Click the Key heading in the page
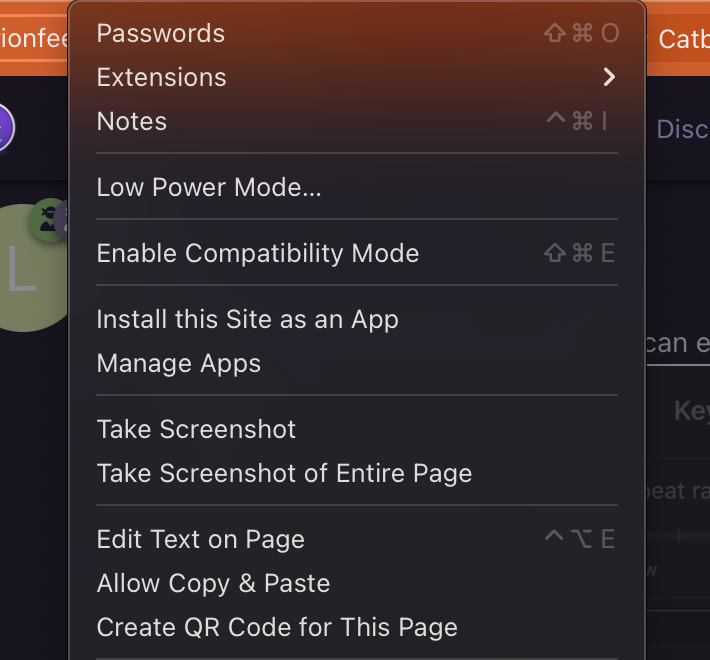Viewport: 710px width, 660px height. (691, 411)
